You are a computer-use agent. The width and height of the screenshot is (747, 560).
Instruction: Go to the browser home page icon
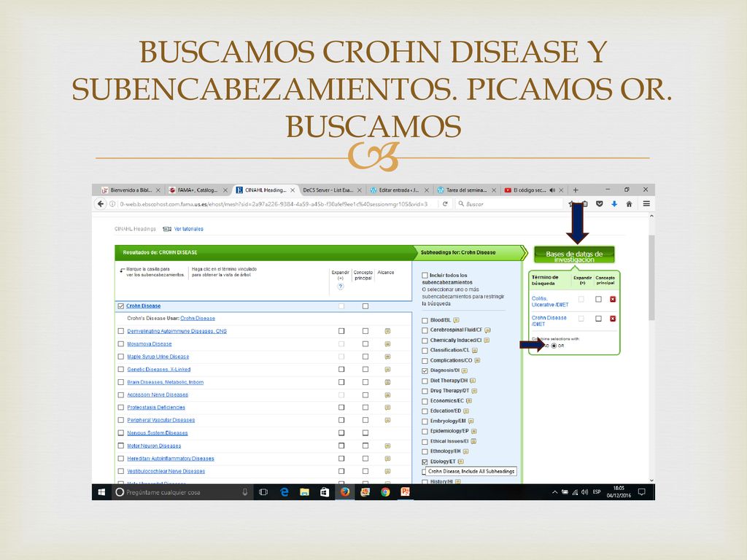click(629, 204)
